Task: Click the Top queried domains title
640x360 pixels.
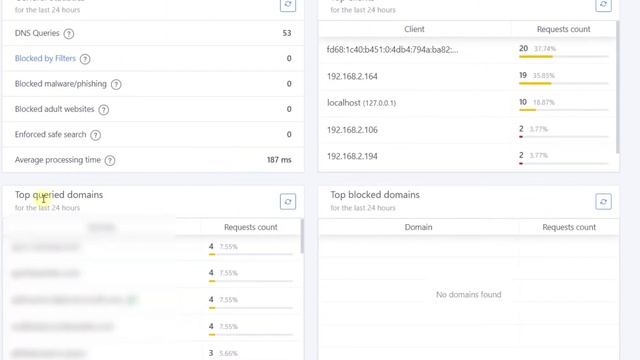Action: (59, 195)
